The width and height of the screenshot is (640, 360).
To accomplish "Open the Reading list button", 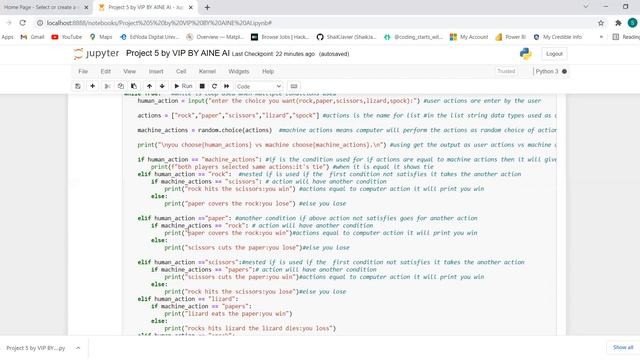I will 627,37.
